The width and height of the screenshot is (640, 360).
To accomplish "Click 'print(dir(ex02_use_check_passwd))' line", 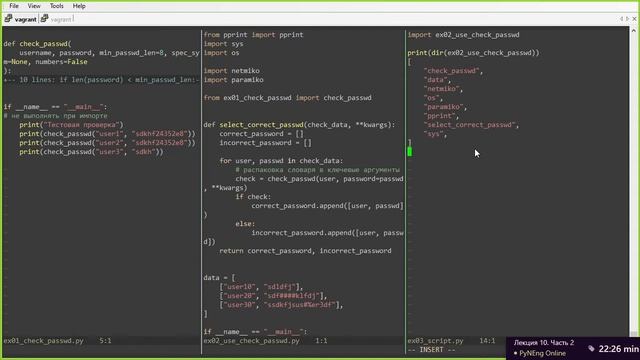I will 473,53.
